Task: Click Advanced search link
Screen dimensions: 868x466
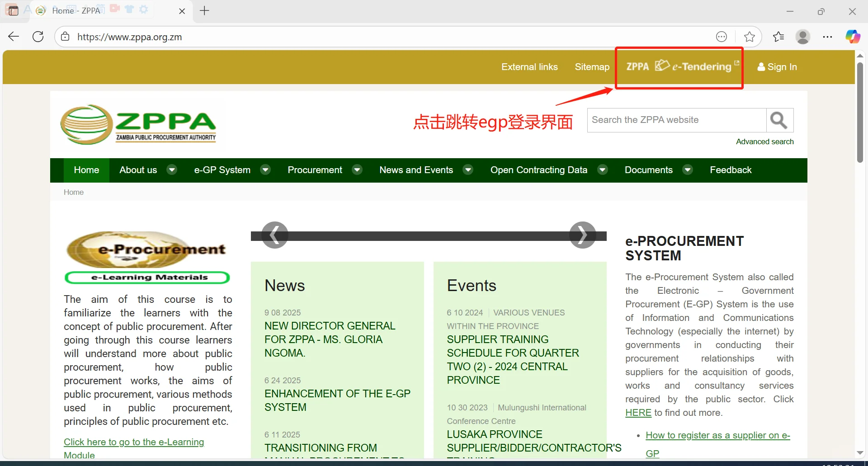Action: pyautogui.click(x=764, y=141)
